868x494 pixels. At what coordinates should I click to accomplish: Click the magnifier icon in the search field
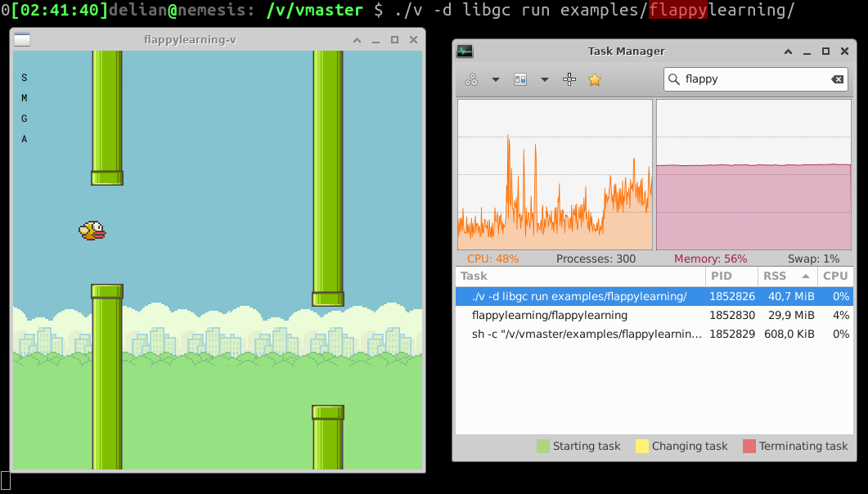pyautogui.click(x=673, y=79)
